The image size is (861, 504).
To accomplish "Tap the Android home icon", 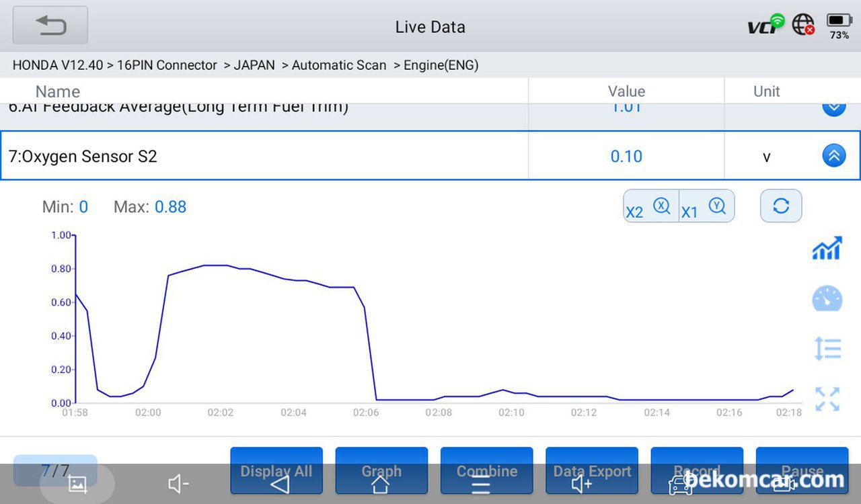I will click(381, 484).
